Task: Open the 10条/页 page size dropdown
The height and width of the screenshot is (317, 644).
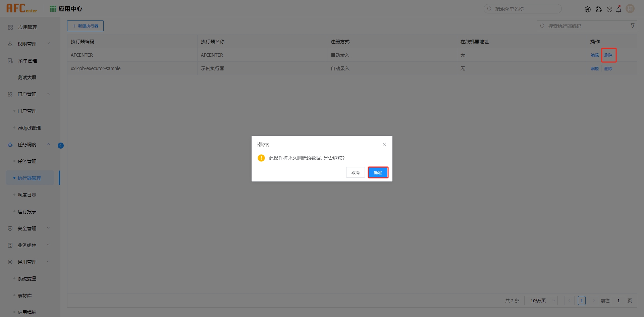Action: coord(541,301)
